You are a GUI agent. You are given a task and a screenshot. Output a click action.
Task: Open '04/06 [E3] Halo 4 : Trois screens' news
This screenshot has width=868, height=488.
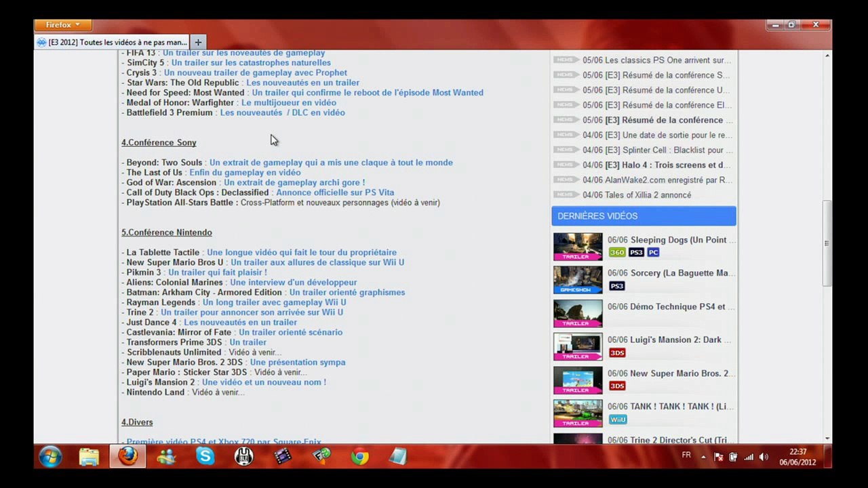tap(656, 165)
